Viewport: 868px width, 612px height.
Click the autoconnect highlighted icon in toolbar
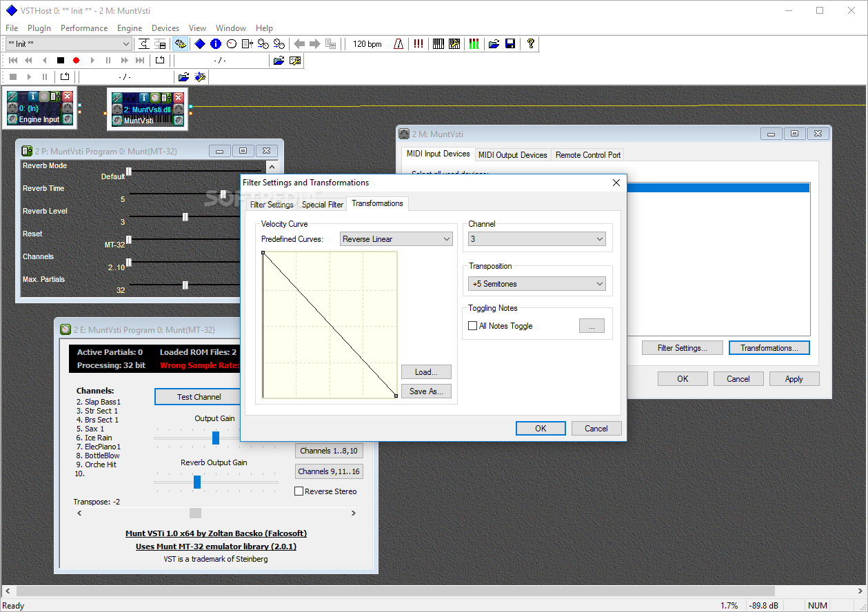(x=181, y=43)
